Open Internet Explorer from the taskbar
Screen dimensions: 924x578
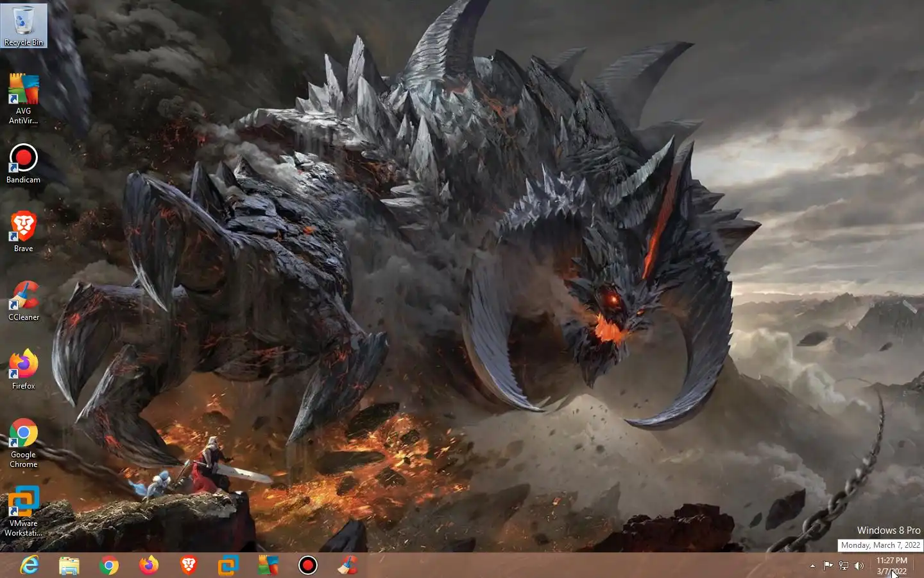pos(30,565)
